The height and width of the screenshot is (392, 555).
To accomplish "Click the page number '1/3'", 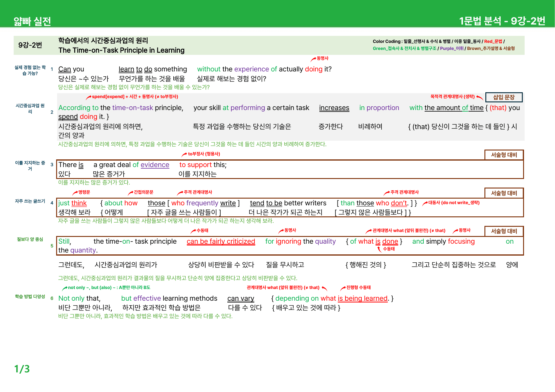I will pos(22,369).
